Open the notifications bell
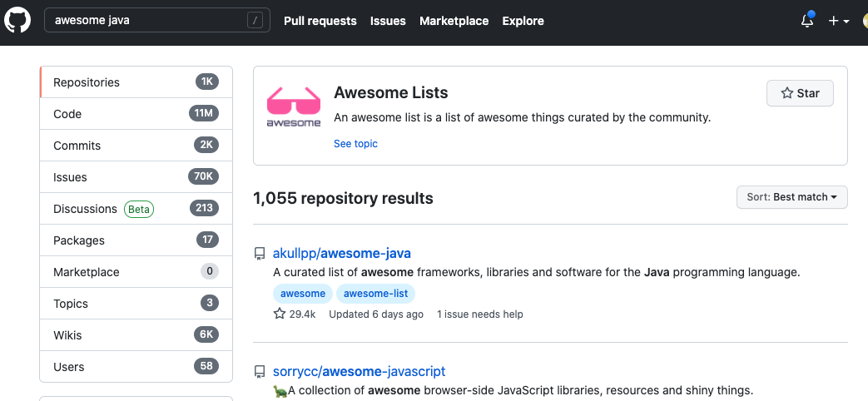 (x=807, y=21)
